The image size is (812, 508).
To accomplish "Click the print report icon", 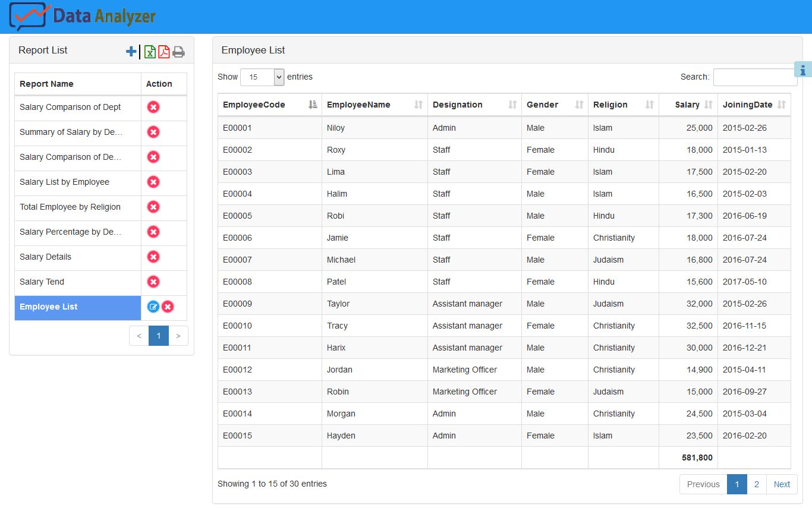I will pyautogui.click(x=178, y=52).
